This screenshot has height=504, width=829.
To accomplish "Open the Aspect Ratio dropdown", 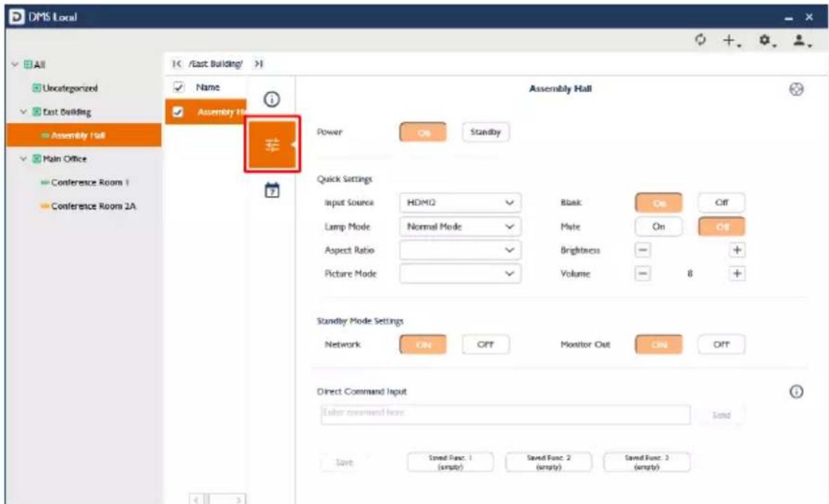I will (x=460, y=250).
